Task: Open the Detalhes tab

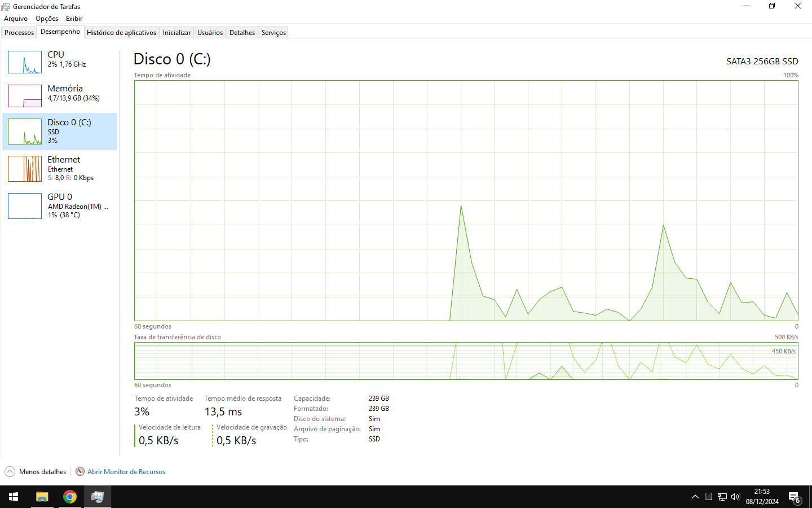Action: coord(242,33)
